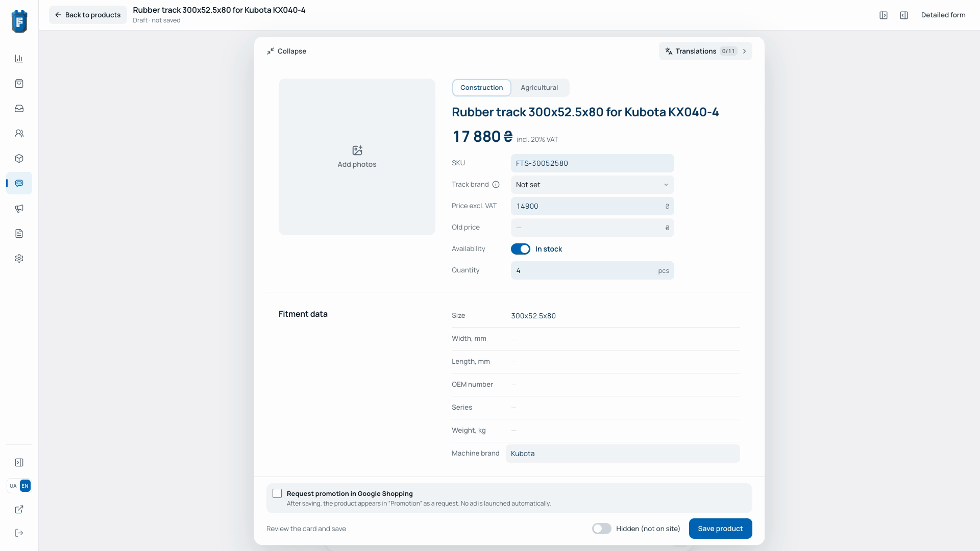The width and height of the screenshot is (980, 551).
Task: Click the logout icon in sidebar
Action: [19, 533]
